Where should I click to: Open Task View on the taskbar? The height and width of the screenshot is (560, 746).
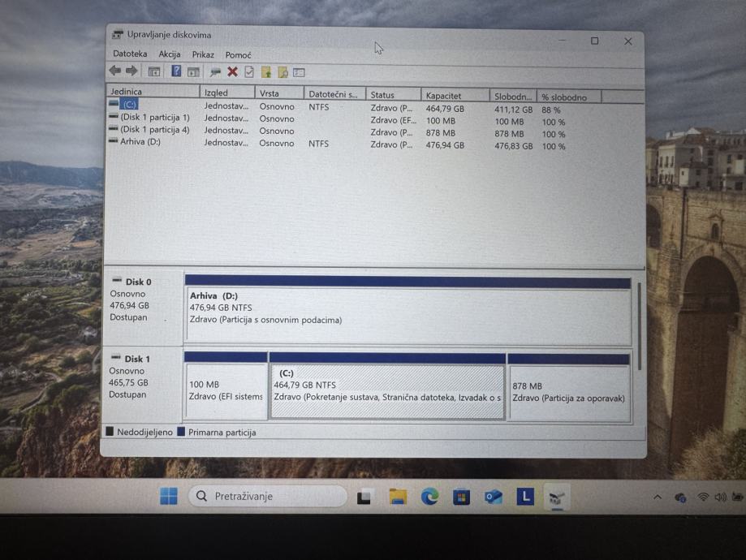point(364,497)
